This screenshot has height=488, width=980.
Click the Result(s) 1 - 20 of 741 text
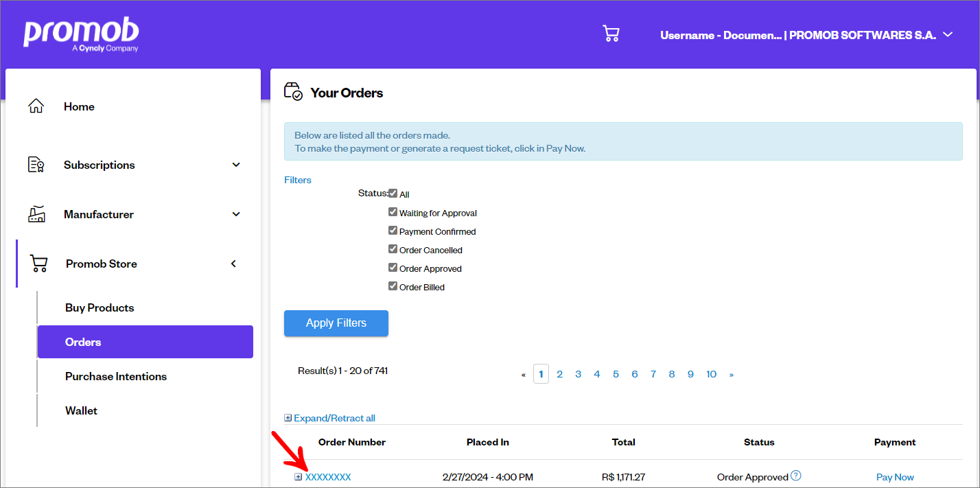tap(343, 371)
